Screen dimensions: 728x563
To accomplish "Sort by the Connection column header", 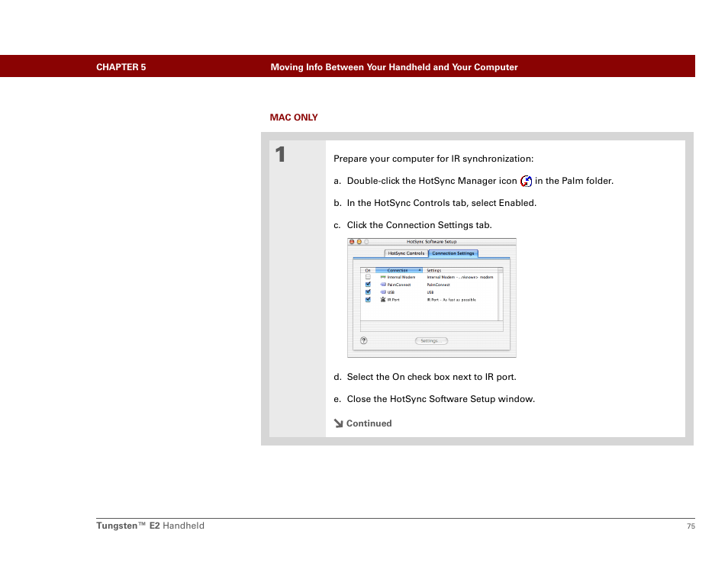I will point(399,270).
